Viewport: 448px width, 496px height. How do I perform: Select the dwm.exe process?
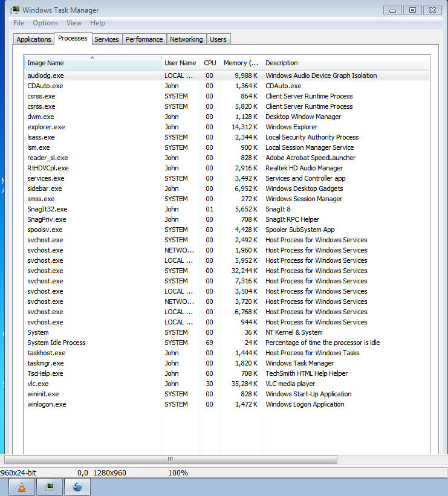(x=227, y=117)
